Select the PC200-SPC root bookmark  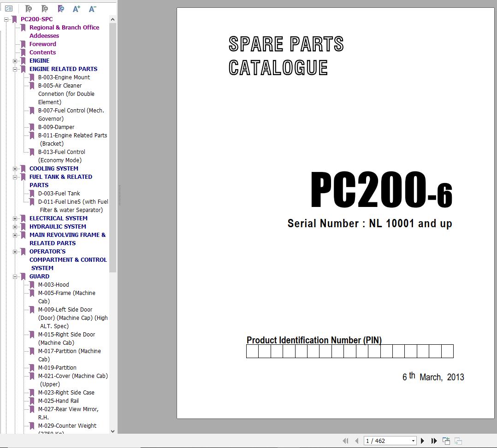(x=36, y=19)
